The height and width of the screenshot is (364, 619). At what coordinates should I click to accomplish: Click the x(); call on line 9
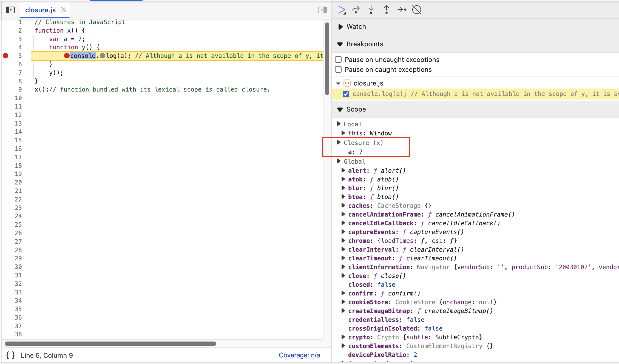(x=42, y=89)
